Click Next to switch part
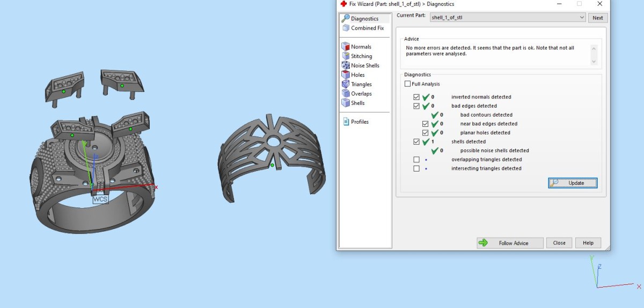The width and height of the screenshot is (644, 308). pos(598,18)
